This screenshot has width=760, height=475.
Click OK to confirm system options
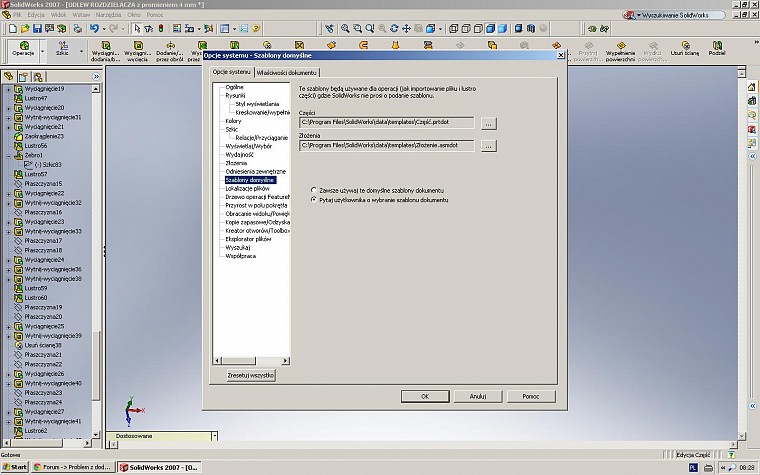point(425,396)
